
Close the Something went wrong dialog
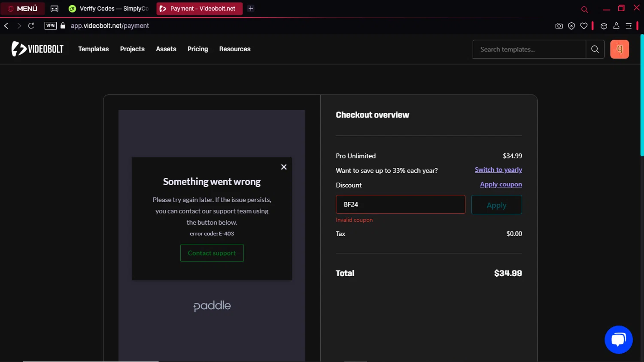[x=284, y=167]
